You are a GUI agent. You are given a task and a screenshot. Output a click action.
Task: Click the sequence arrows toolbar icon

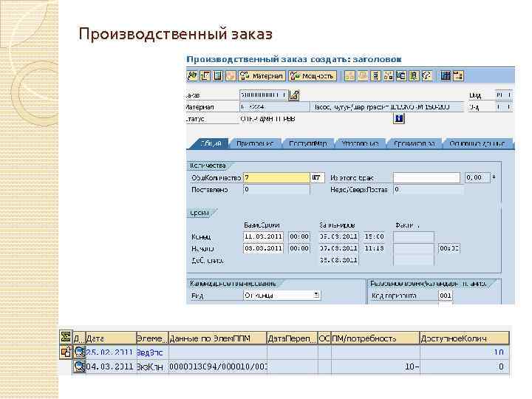coord(427,75)
